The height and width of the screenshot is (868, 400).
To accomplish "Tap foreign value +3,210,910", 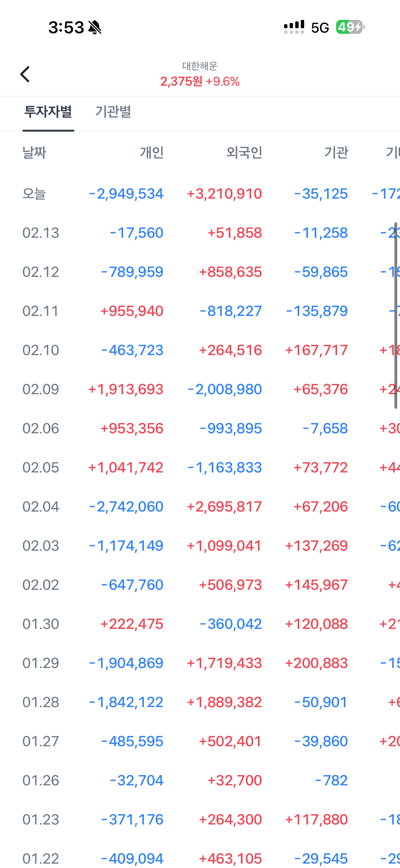I will [x=224, y=194].
